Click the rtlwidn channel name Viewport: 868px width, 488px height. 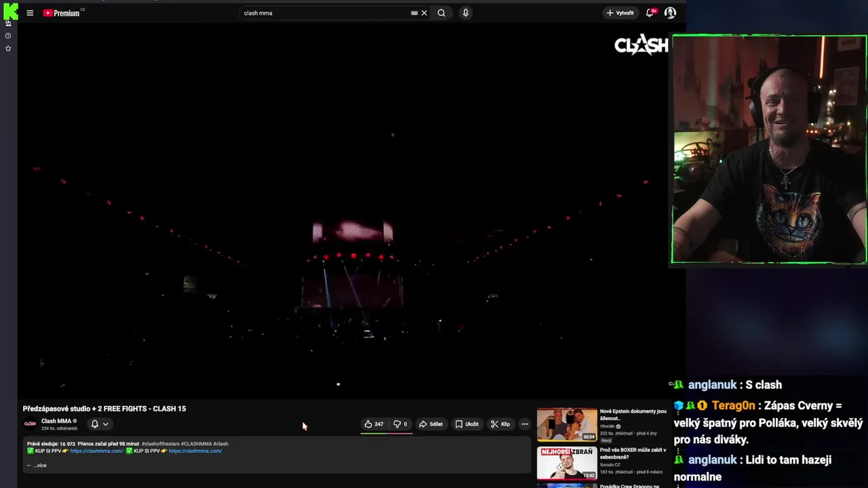click(607, 426)
